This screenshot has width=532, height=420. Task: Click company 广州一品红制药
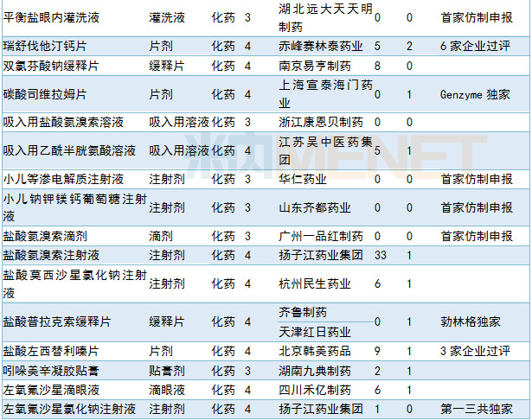pos(321,236)
